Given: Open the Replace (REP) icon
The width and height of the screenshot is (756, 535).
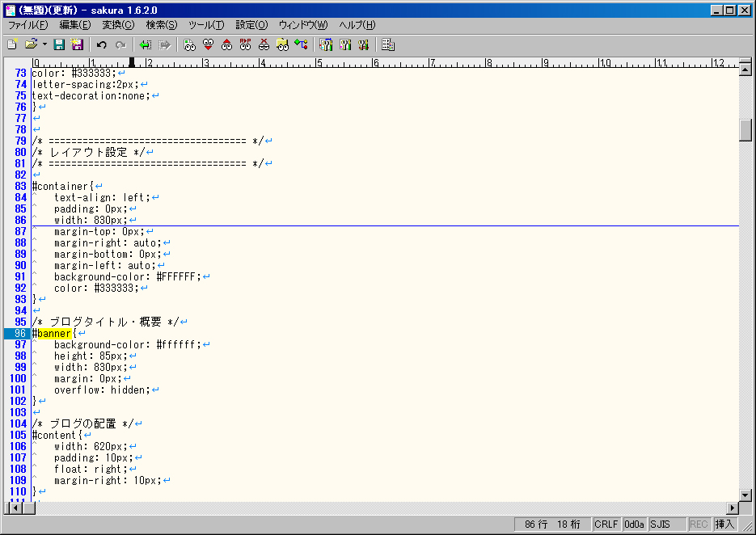Looking at the screenshot, I should coord(246,44).
